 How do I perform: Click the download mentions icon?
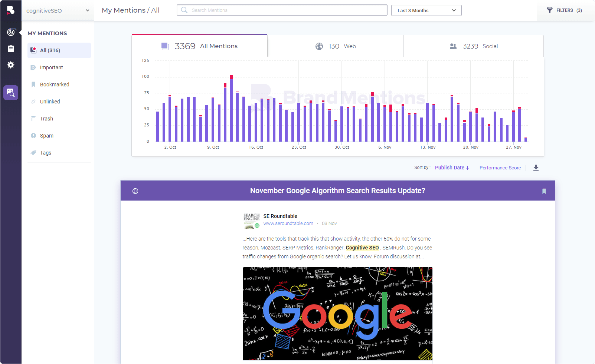pos(536,168)
